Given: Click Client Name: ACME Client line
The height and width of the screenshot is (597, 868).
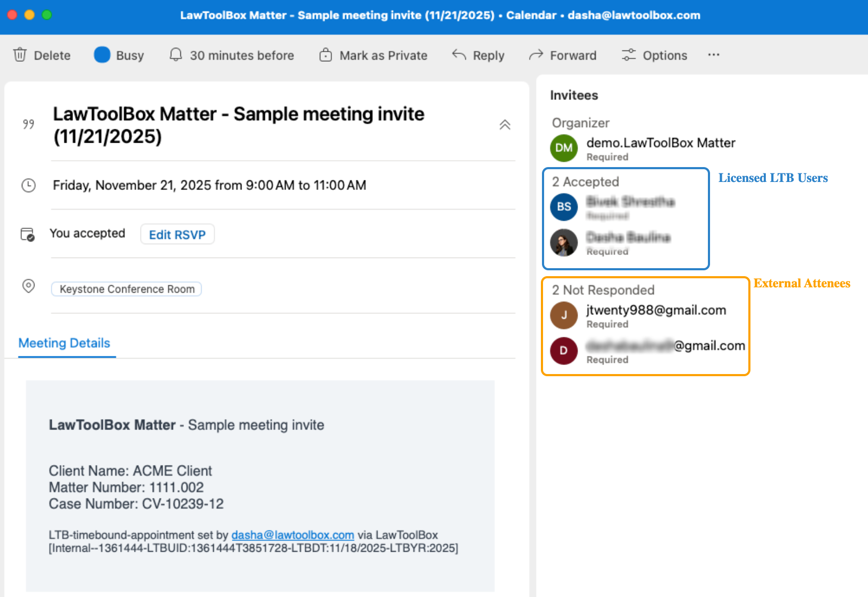Looking at the screenshot, I should 130,471.
